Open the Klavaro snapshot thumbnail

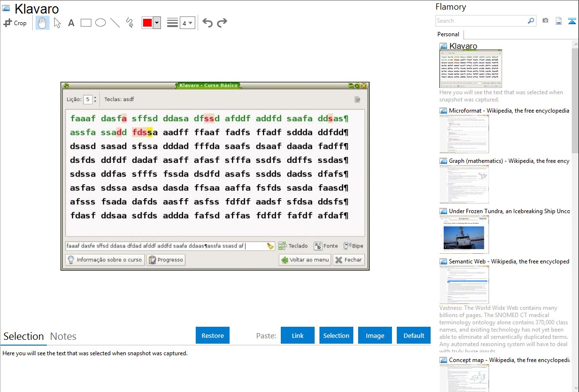(470, 69)
